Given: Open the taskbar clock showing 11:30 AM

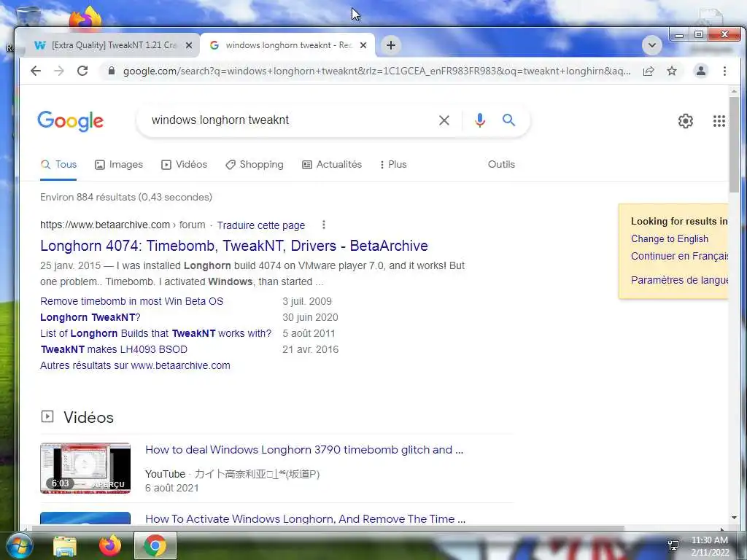Looking at the screenshot, I should pyautogui.click(x=710, y=546).
